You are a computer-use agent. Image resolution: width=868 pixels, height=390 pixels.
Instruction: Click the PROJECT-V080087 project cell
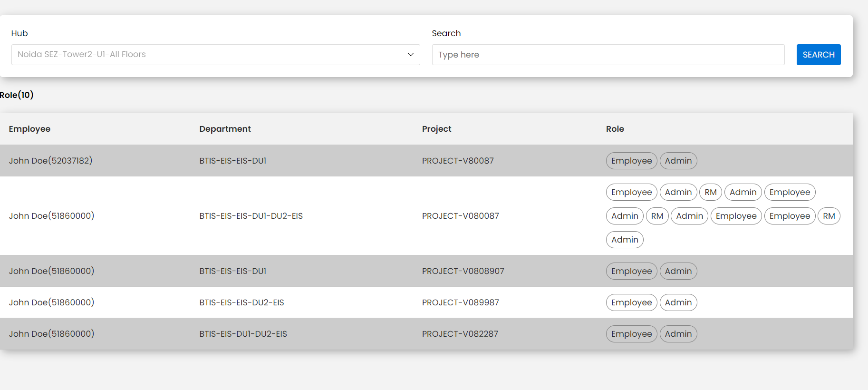460,216
